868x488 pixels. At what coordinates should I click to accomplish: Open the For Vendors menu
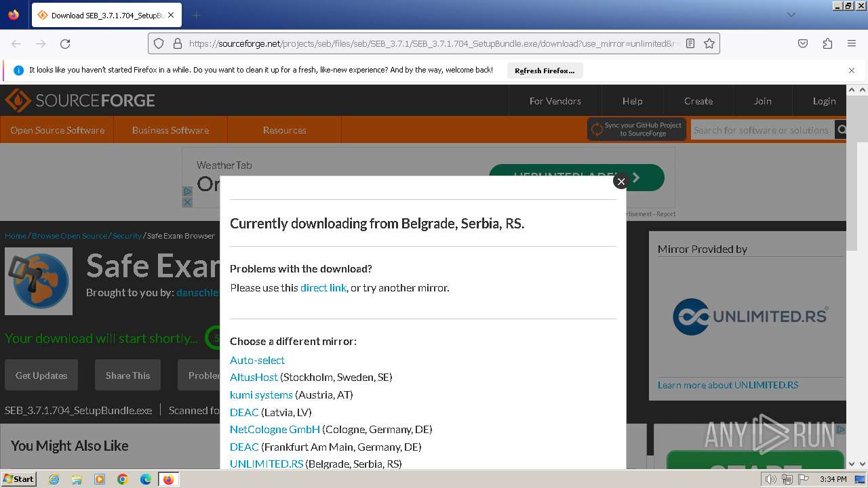555,101
